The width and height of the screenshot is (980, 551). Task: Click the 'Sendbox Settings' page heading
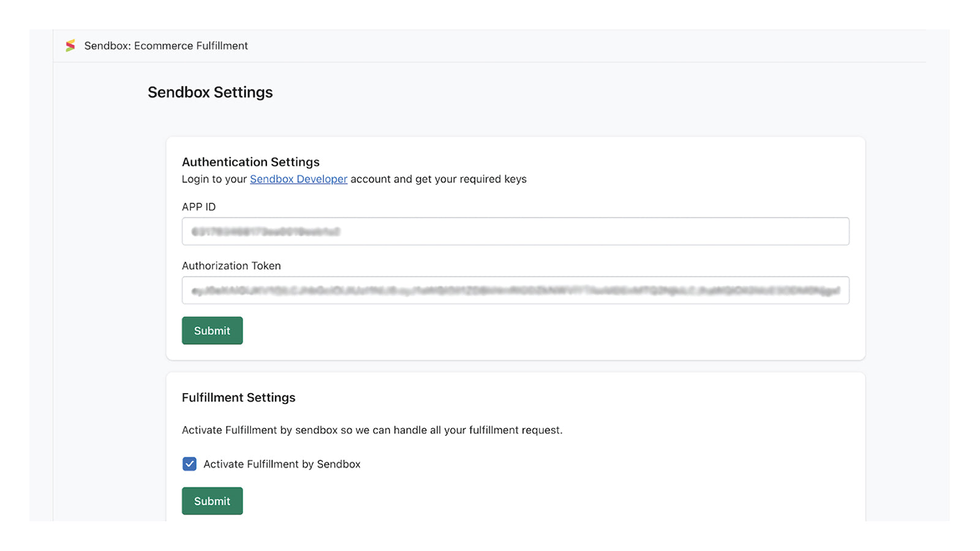click(210, 92)
